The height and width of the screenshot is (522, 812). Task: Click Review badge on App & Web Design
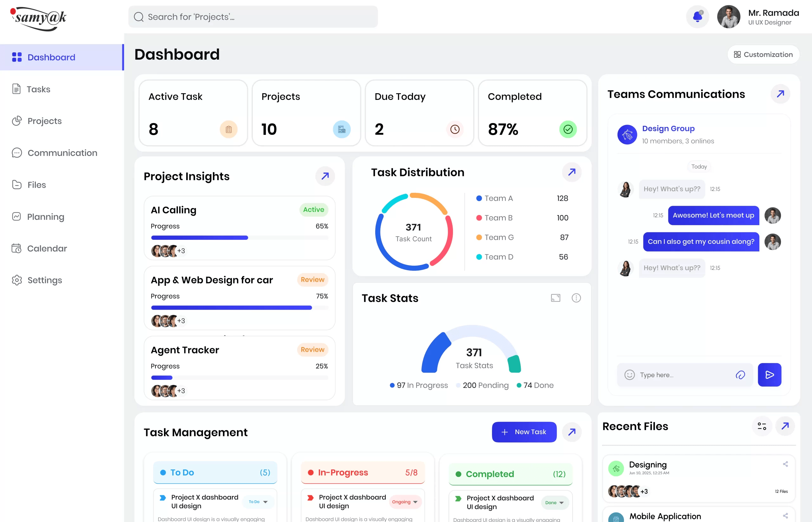(312, 280)
